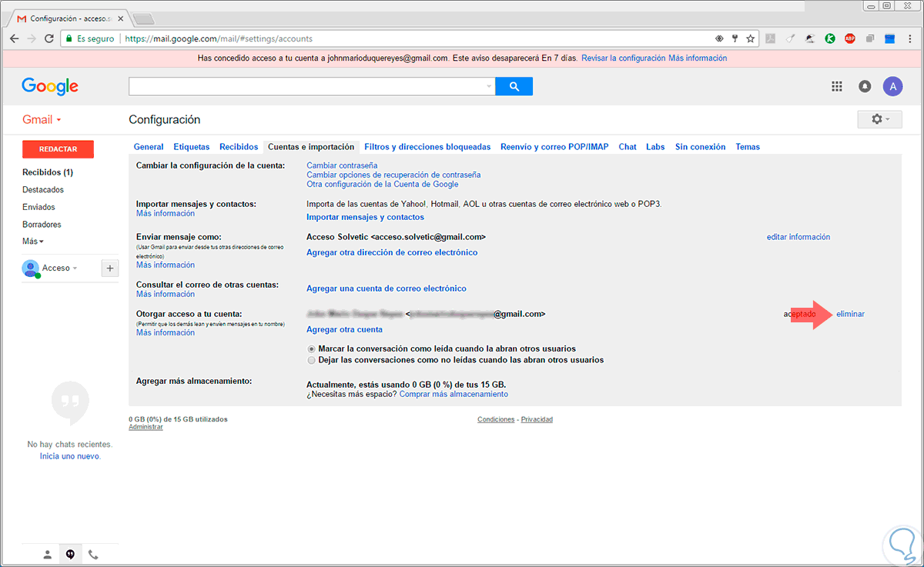Screen dimensions: 924x567
Task: Click the Administrar storage link
Action: 146,426
